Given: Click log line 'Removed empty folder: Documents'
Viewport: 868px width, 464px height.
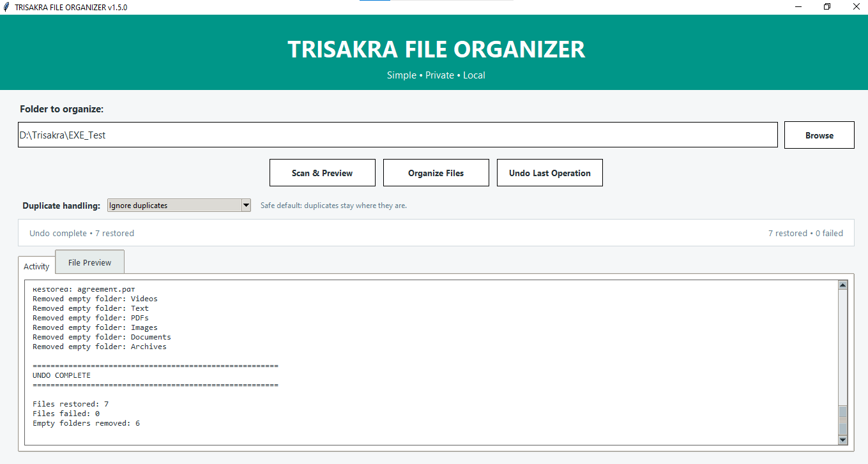Looking at the screenshot, I should click(102, 337).
